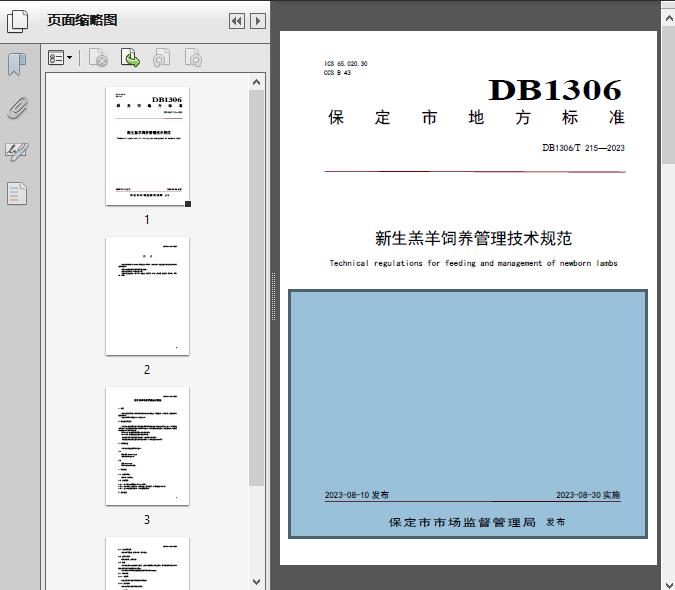Open the Bookmarks sidebar panel

(17, 65)
